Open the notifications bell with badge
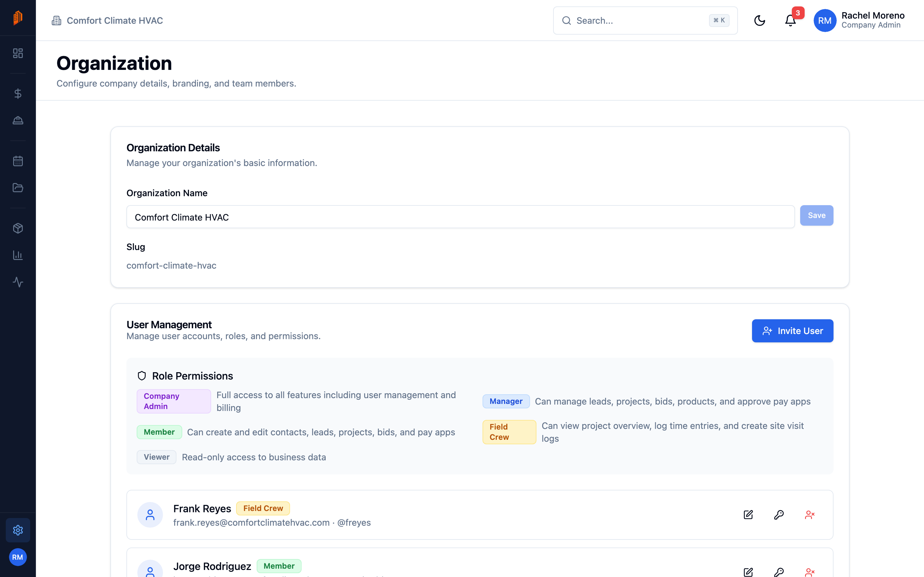The height and width of the screenshot is (577, 924). click(x=790, y=21)
